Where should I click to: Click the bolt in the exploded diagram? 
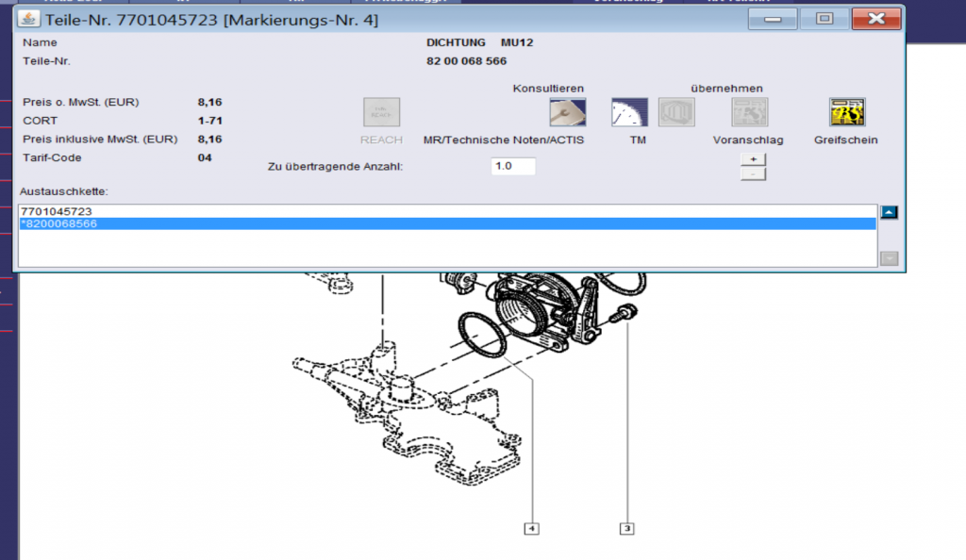click(x=624, y=314)
